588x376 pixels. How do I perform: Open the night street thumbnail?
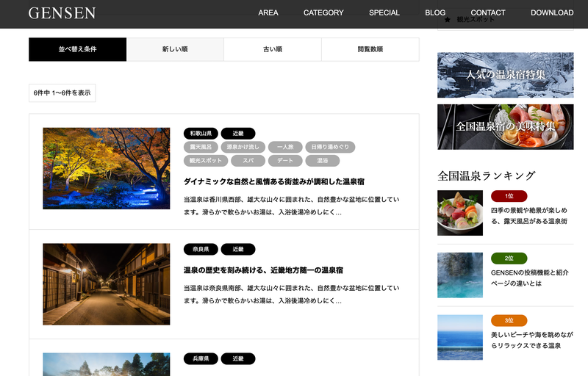click(106, 284)
